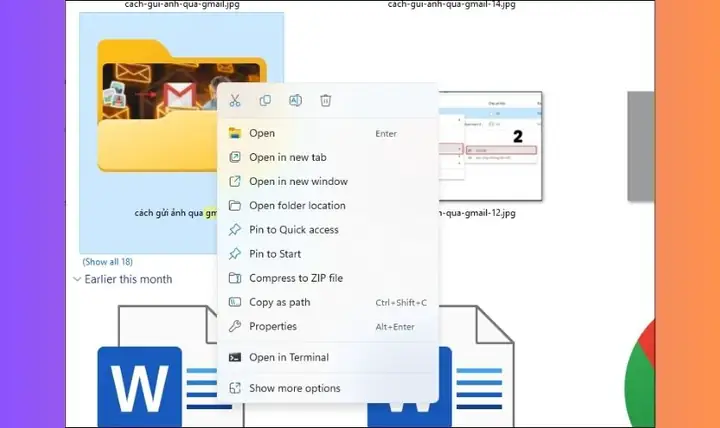Click the pin icon beside Pin to Quick access

(235, 230)
